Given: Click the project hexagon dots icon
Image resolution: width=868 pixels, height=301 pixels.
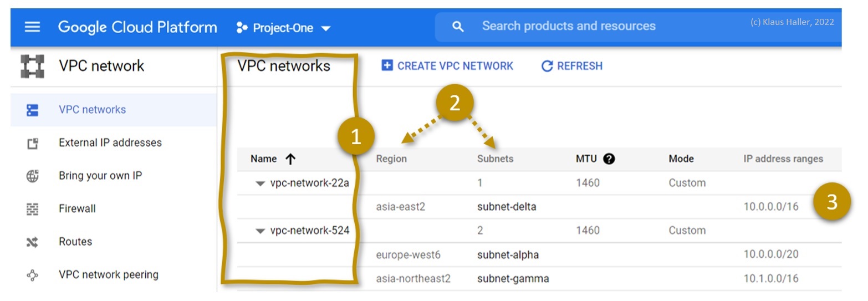Looking at the screenshot, I should tap(242, 28).
